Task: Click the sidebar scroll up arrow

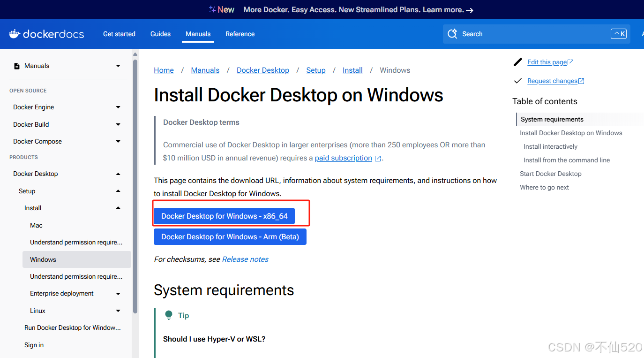Action: [x=135, y=54]
